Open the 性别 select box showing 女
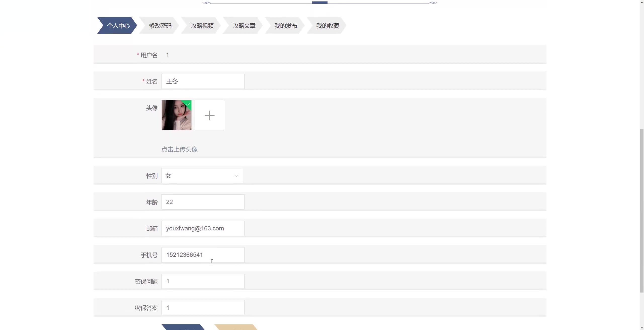The width and height of the screenshot is (644, 330). tap(199, 176)
